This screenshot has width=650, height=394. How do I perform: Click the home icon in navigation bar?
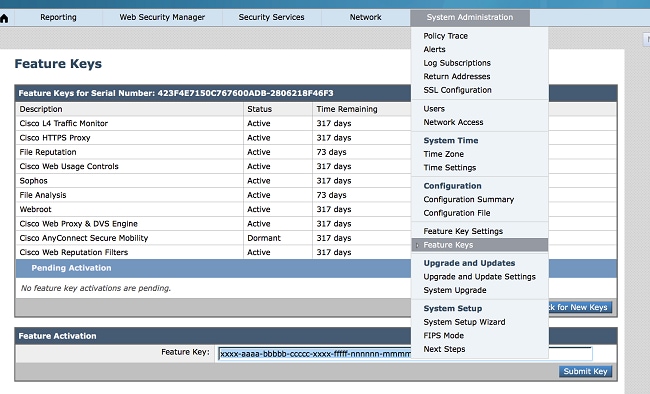[x=4, y=19]
